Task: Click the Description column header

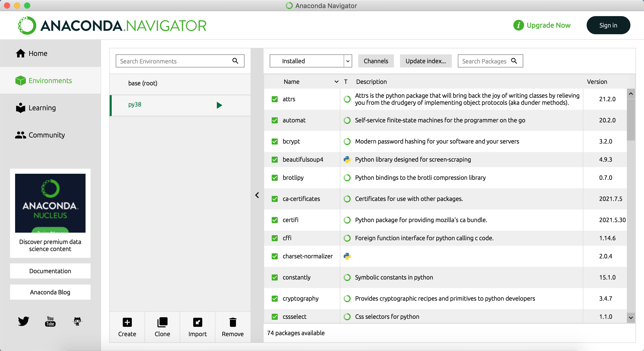Action: (x=371, y=82)
